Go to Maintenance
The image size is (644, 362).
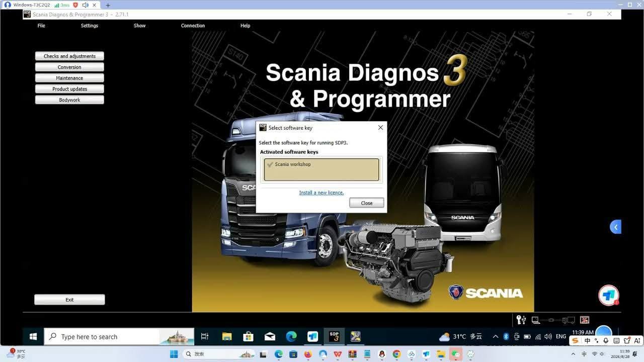[x=69, y=78]
